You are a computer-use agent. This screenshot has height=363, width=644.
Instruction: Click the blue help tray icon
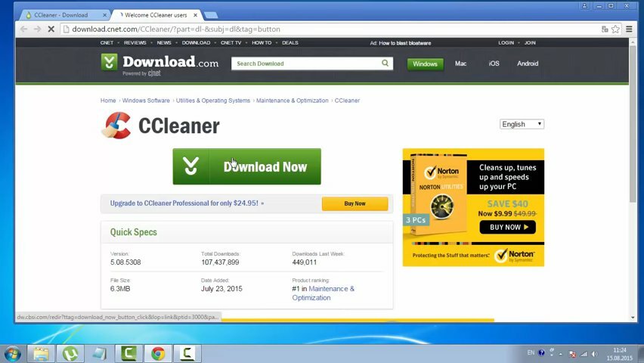click(x=541, y=352)
